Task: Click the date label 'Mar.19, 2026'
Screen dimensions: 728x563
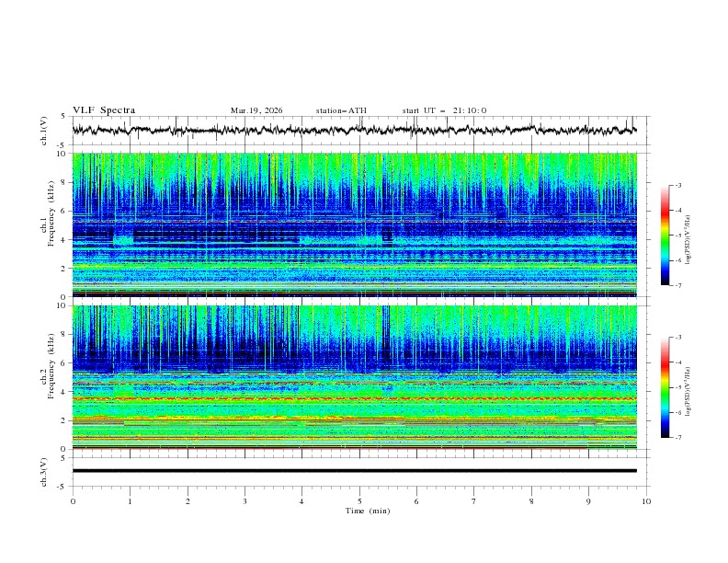Action: pos(256,110)
